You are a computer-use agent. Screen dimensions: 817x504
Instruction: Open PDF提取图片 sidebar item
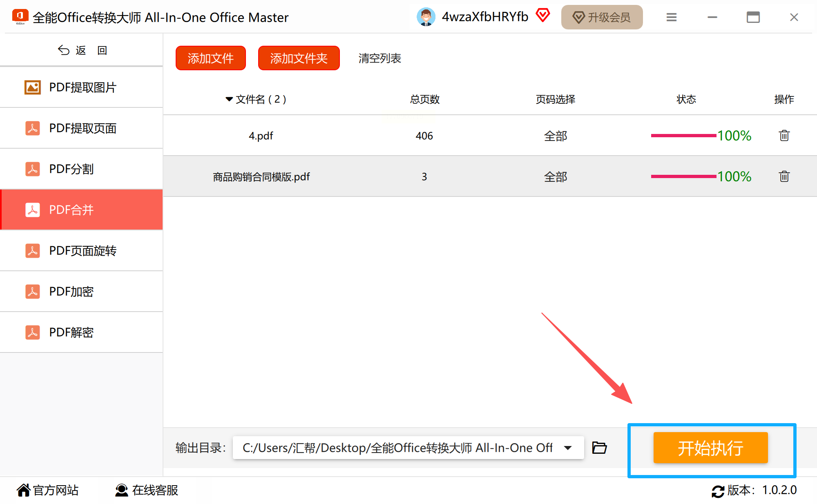pyautogui.click(x=82, y=87)
